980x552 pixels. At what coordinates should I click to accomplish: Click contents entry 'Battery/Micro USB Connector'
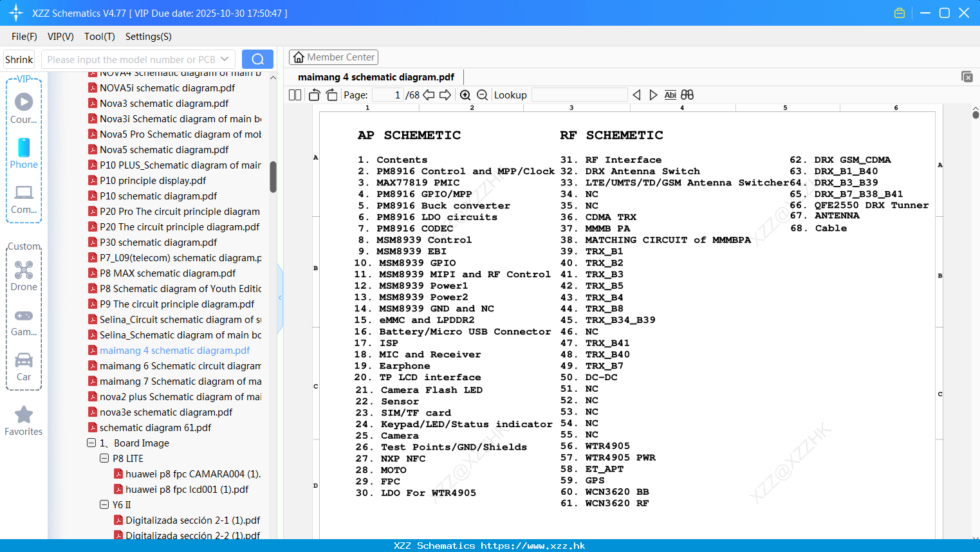click(x=465, y=332)
